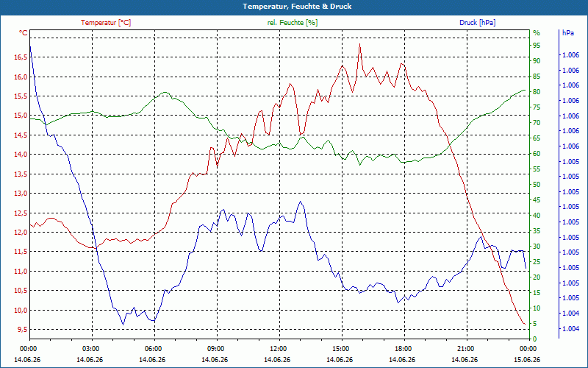The image size is (588, 368).
Task: Click the 18:00 time axis label
Action: tap(402, 349)
